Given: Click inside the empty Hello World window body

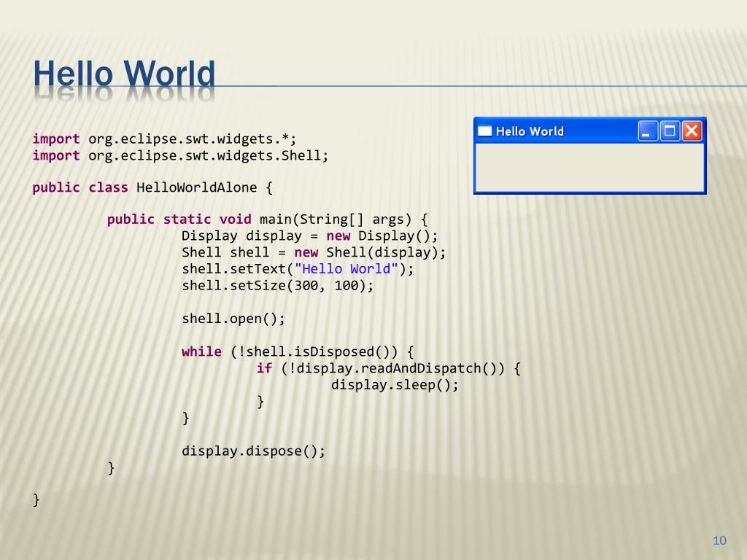Looking at the screenshot, I should coord(589,167).
